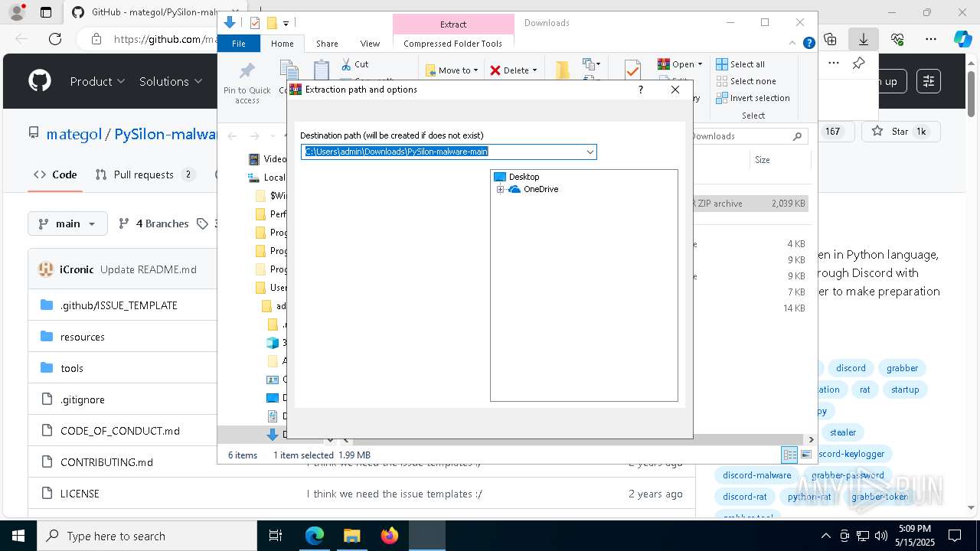Image resolution: width=980 pixels, height=551 pixels.
Task: Open Edge Collections icon
Action: pyautogui.click(x=830, y=39)
